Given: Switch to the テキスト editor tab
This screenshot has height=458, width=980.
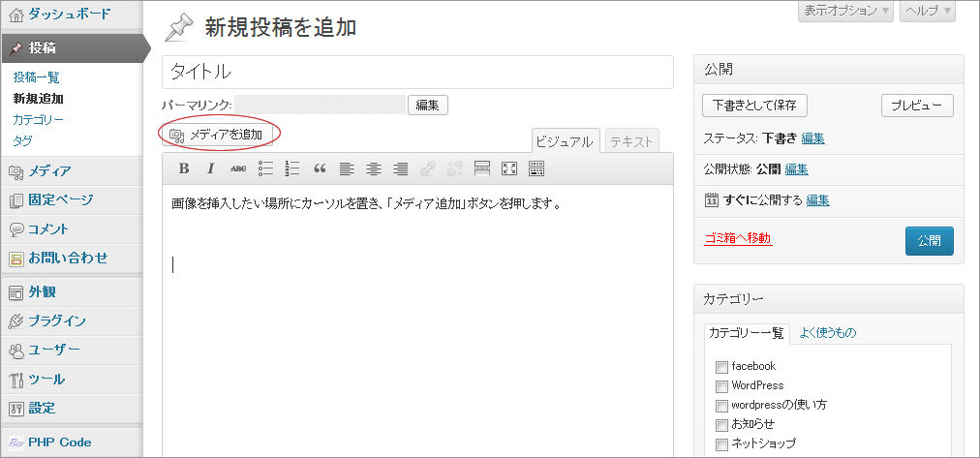Looking at the screenshot, I should 632,141.
